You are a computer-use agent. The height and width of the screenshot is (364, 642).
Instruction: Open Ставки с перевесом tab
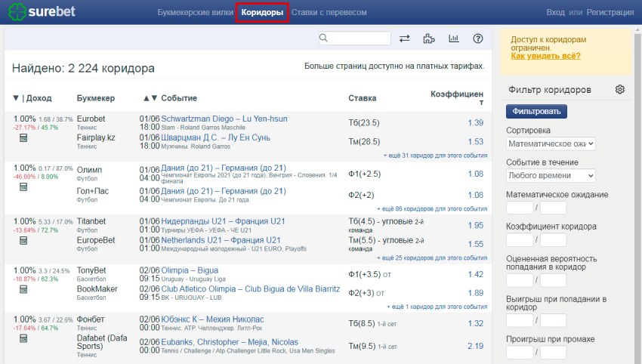(x=329, y=12)
